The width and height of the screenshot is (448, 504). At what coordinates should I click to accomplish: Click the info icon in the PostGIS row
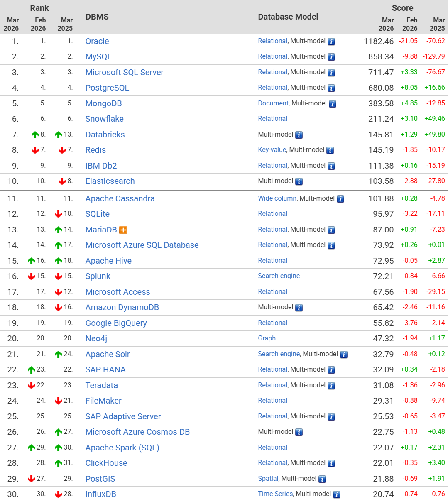[x=322, y=479]
